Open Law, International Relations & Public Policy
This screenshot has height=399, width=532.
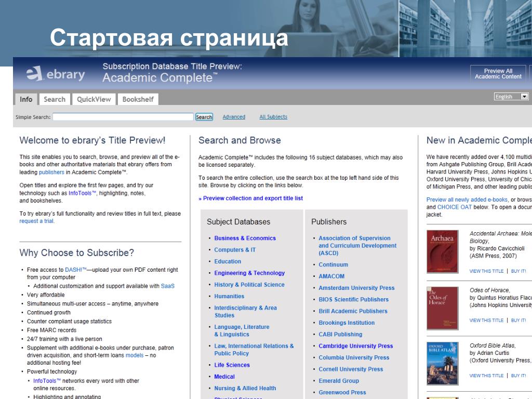[254, 350]
